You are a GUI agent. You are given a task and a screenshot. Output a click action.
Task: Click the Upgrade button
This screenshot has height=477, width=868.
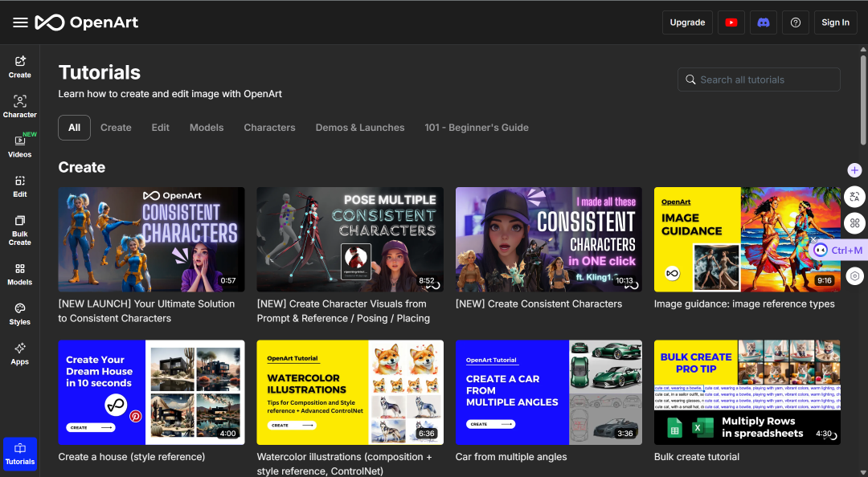pos(687,22)
